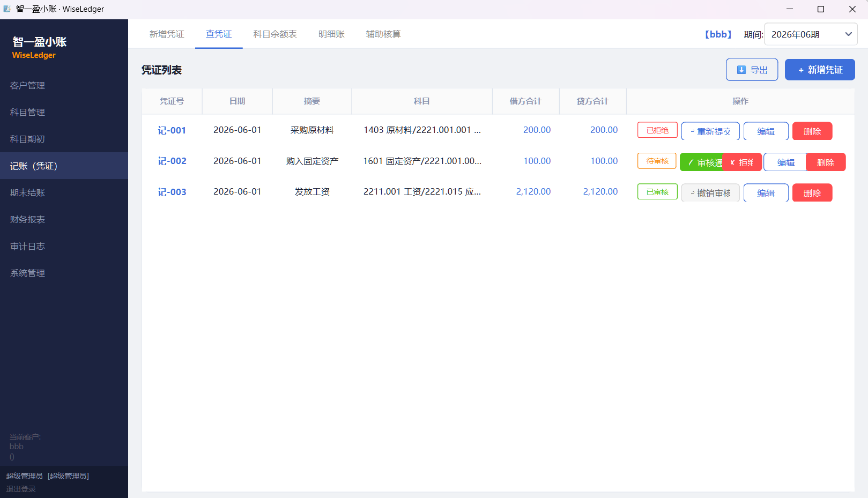
Task: Open 明细账 tab
Action: click(x=331, y=34)
